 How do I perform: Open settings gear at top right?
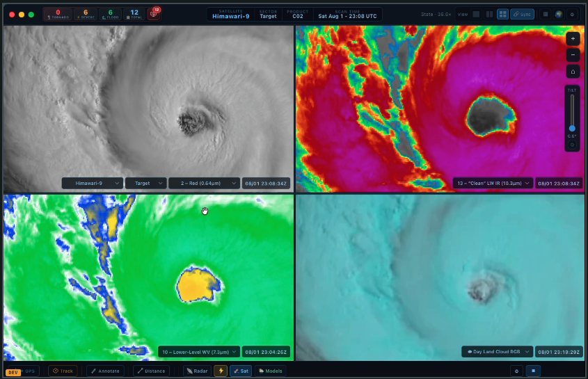point(572,14)
